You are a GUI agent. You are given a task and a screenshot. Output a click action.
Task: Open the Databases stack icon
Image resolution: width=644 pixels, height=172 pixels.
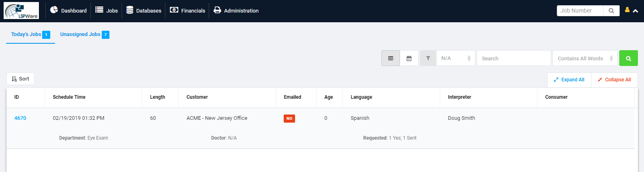pyautogui.click(x=130, y=10)
